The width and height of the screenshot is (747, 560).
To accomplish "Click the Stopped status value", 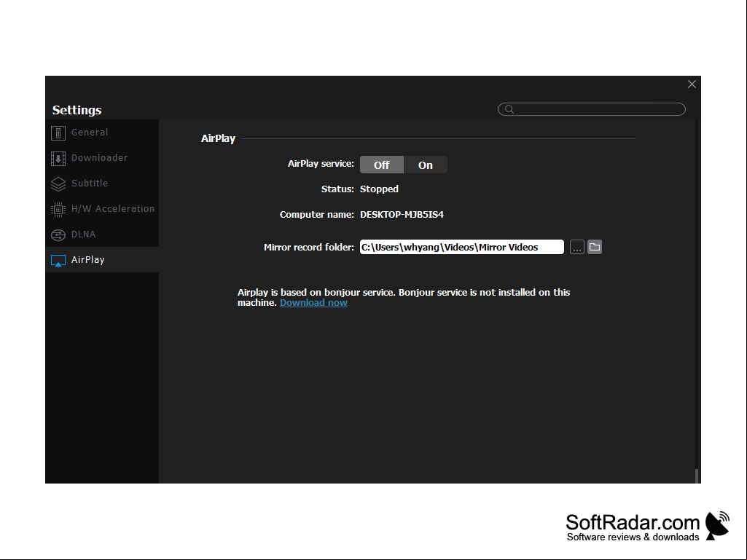I will coord(379,189).
